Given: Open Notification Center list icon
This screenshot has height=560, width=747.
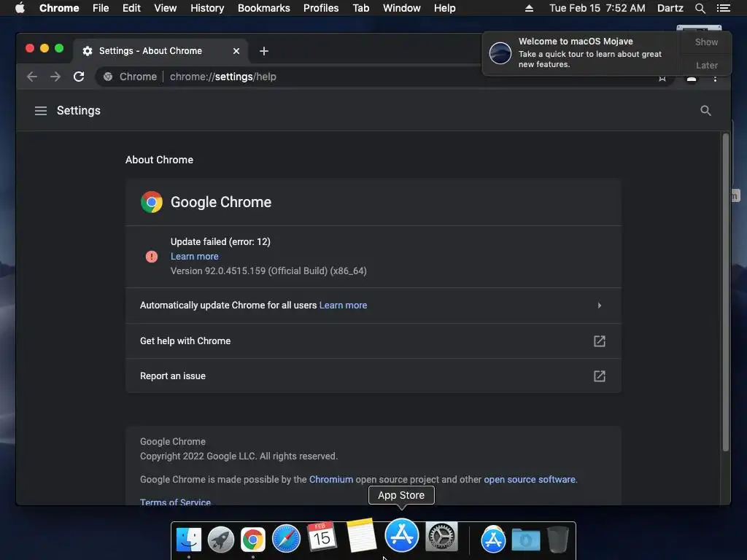Looking at the screenshot, I should tap(723, 8).
